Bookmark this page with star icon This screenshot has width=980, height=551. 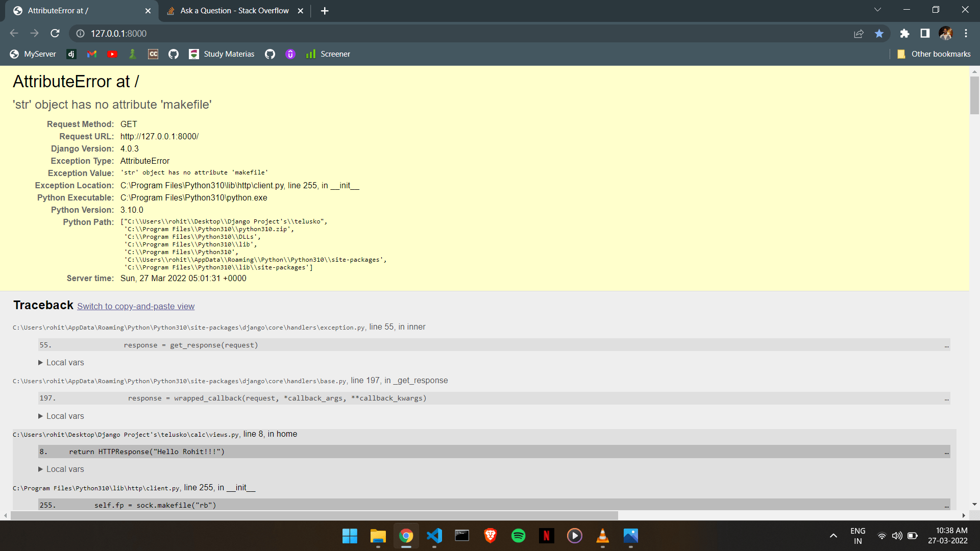point(879,33)
